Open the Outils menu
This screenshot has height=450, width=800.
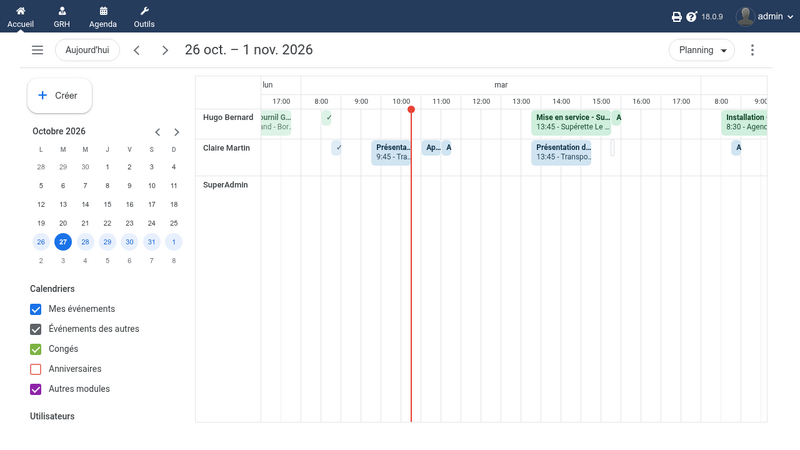[144, 16]
